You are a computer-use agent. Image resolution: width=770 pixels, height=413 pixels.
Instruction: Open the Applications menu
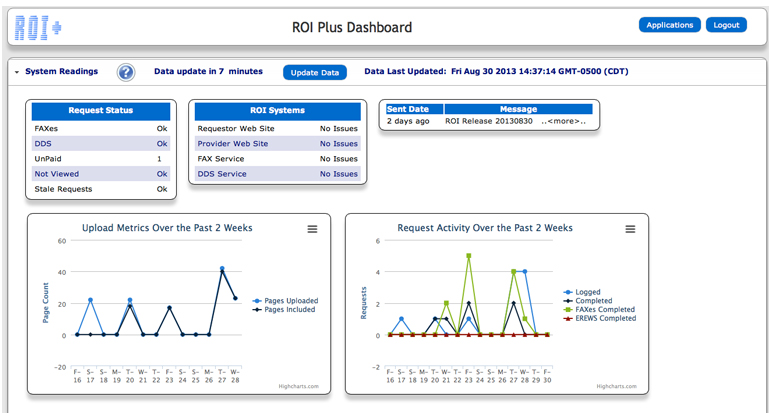(x=669, y=25)
